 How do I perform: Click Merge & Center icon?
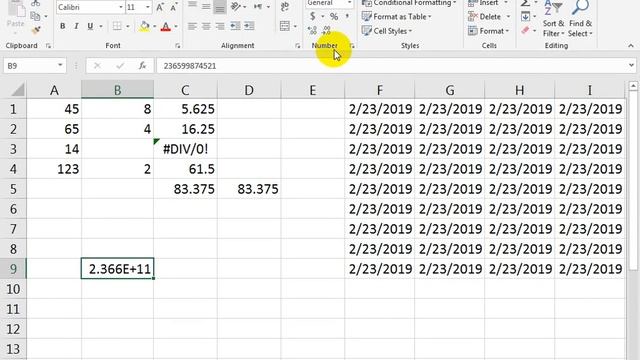pos(285,26)
